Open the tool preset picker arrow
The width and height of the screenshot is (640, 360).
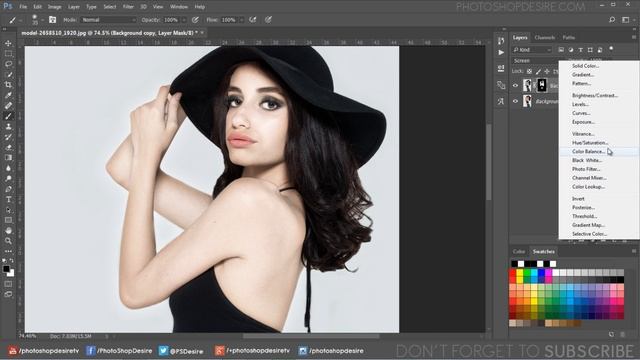pos(20,20)
